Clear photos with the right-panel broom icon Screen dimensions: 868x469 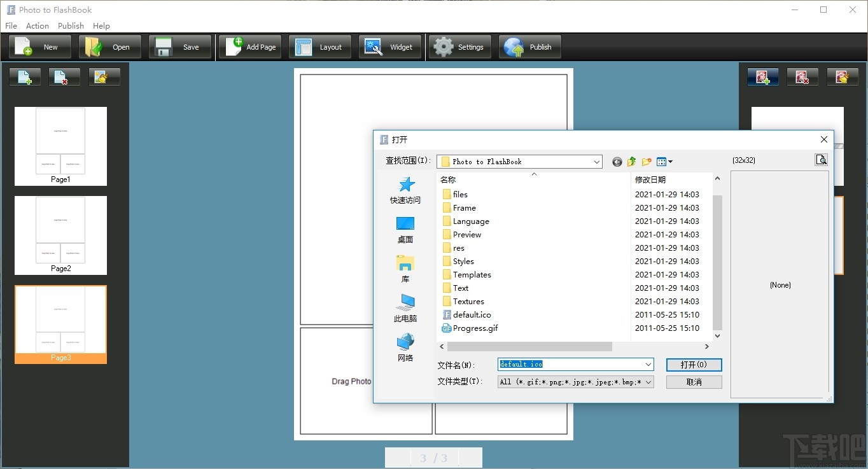coord(843,77)
